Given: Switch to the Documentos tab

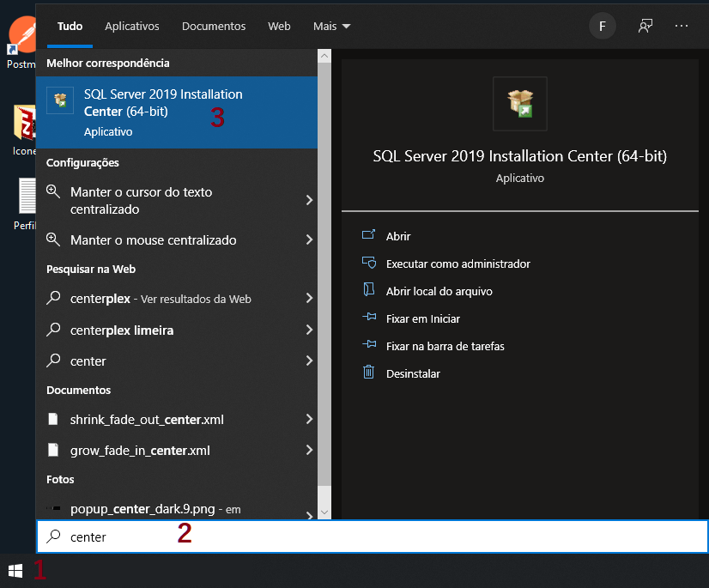Looking at the screenshot, I should coord(214,27).
